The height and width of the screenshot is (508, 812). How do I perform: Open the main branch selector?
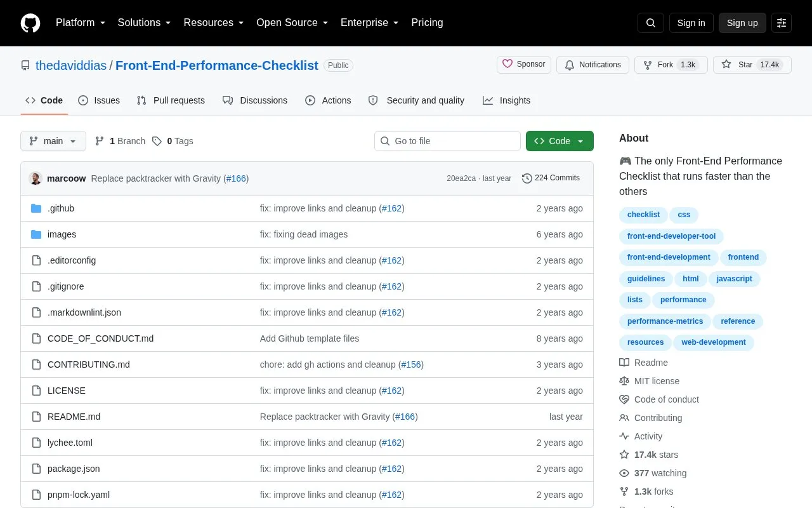53,141
